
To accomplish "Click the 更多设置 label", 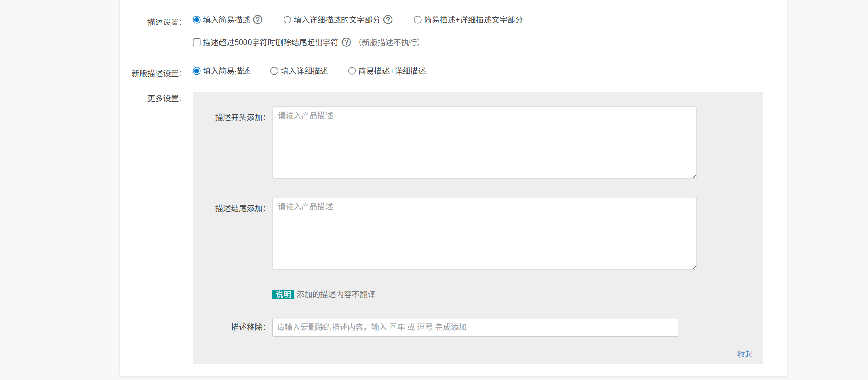I will (164, 99).
